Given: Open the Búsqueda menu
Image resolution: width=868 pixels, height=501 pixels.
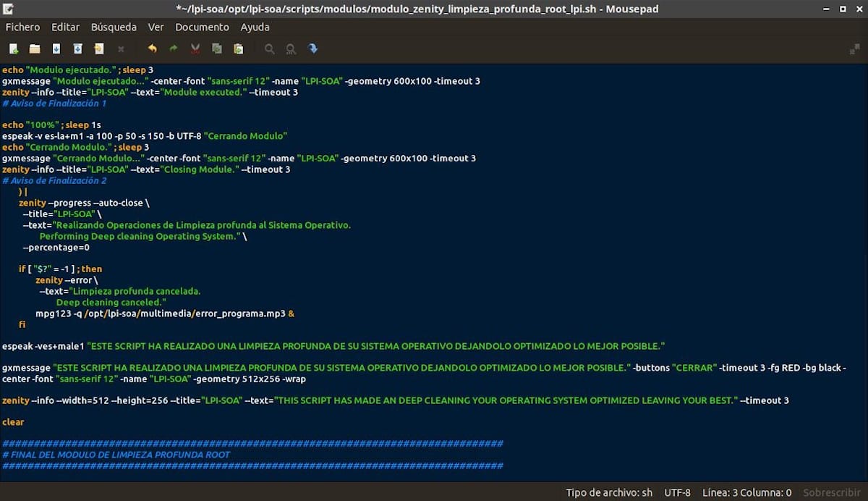Looking at the screenshot, I should point(114,27).
